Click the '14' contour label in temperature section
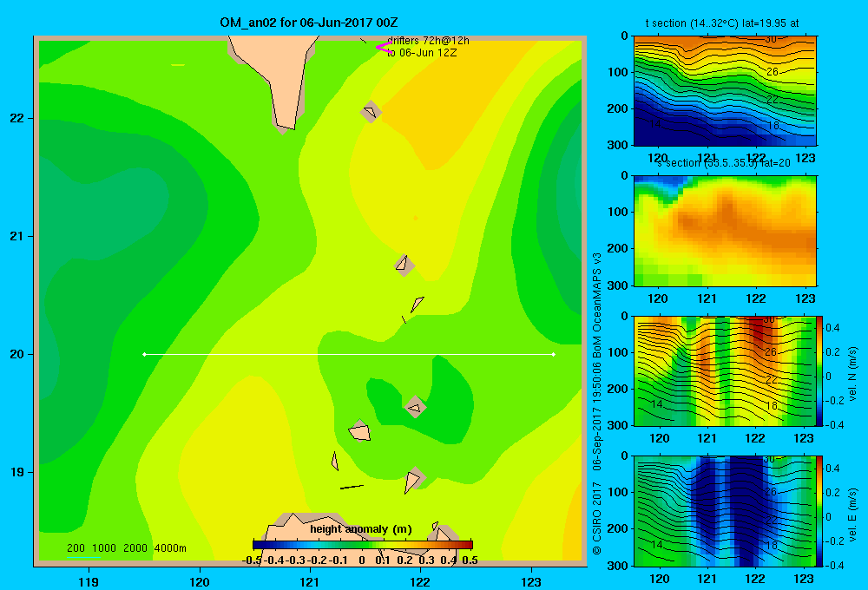 (x=655, y=124)
